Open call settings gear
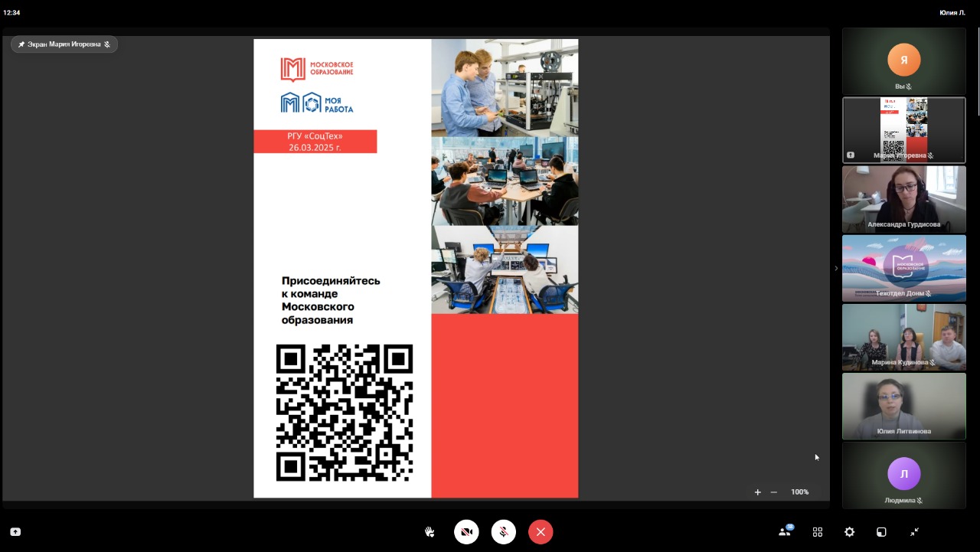Screen dimensions: 980x552 click(x=849, y=532)
